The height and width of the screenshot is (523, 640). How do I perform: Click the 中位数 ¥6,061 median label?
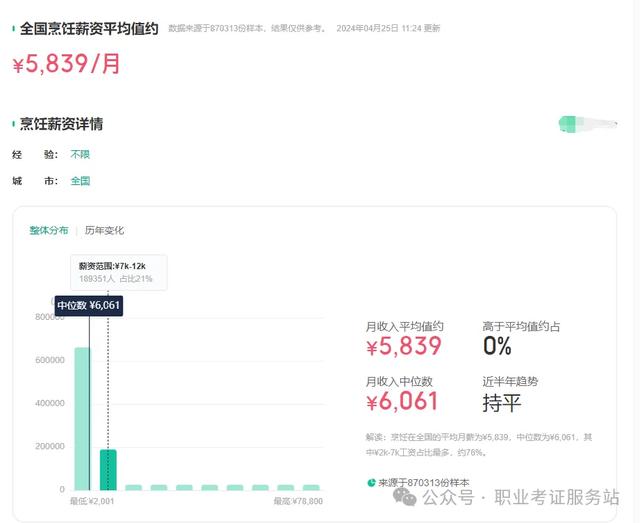click(89, 305)
